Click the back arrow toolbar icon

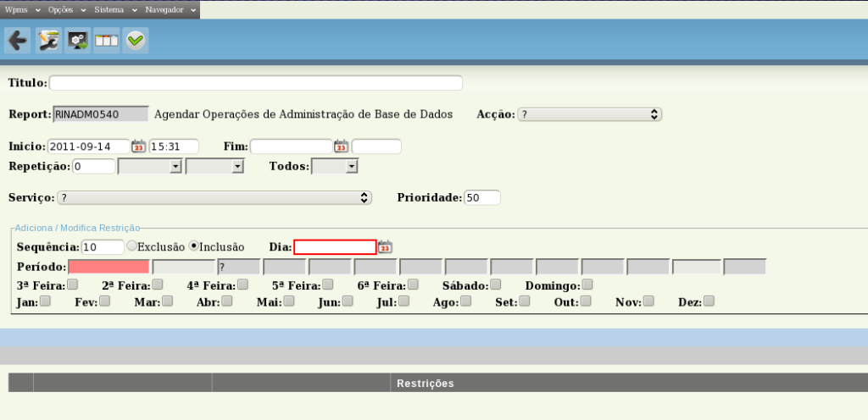pos(18,41)
